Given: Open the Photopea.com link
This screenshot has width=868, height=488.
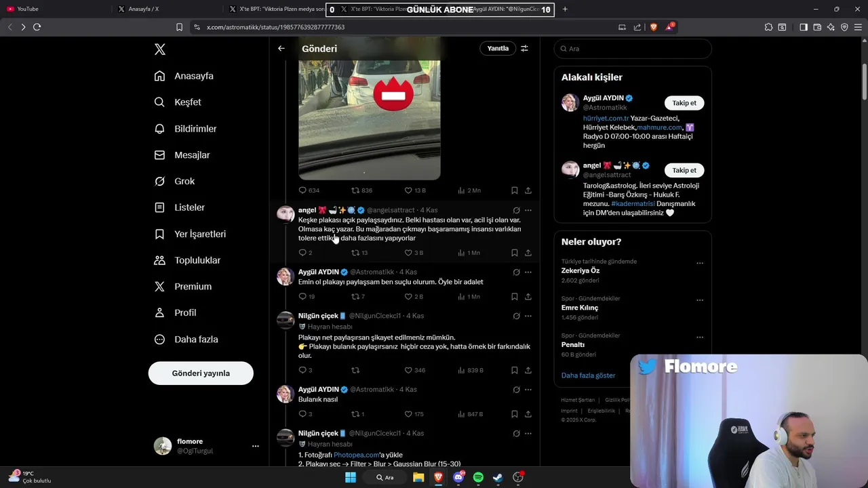Looking at the screenshot, I should point(356,455).
